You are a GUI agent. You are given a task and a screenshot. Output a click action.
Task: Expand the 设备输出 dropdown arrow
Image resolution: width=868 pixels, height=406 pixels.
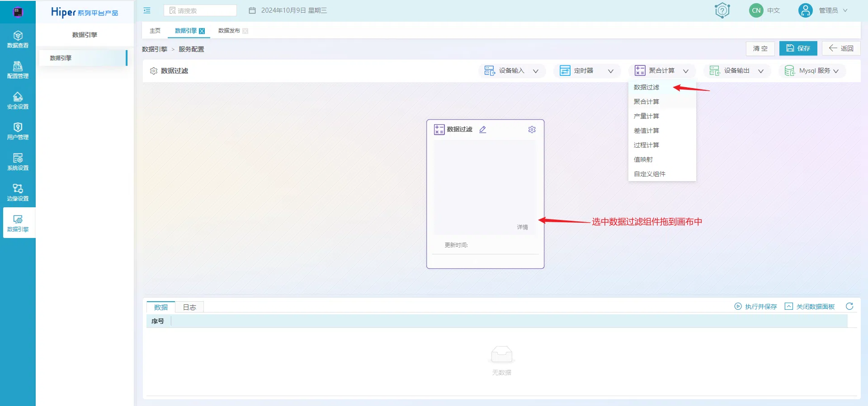tap(761, 71)
